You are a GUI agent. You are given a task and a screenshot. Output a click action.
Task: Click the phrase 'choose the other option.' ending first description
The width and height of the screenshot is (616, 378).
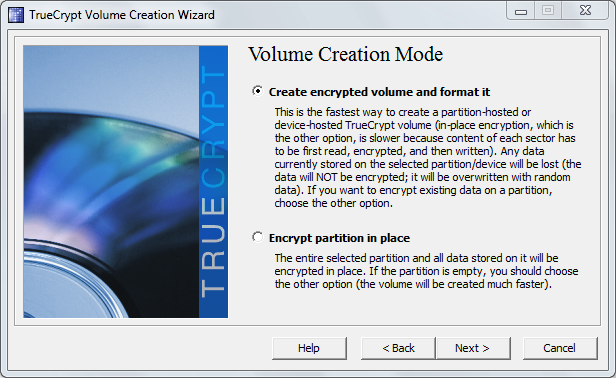tap(334, 203)
